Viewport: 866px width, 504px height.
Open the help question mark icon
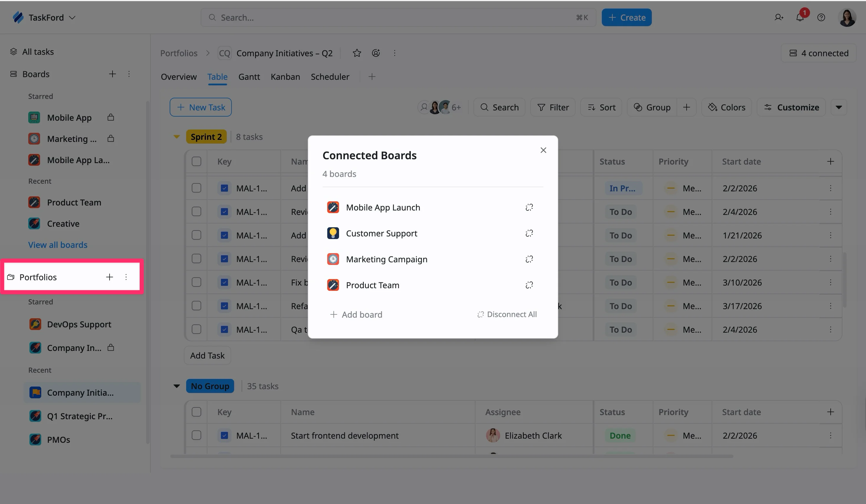click(821, 18)
